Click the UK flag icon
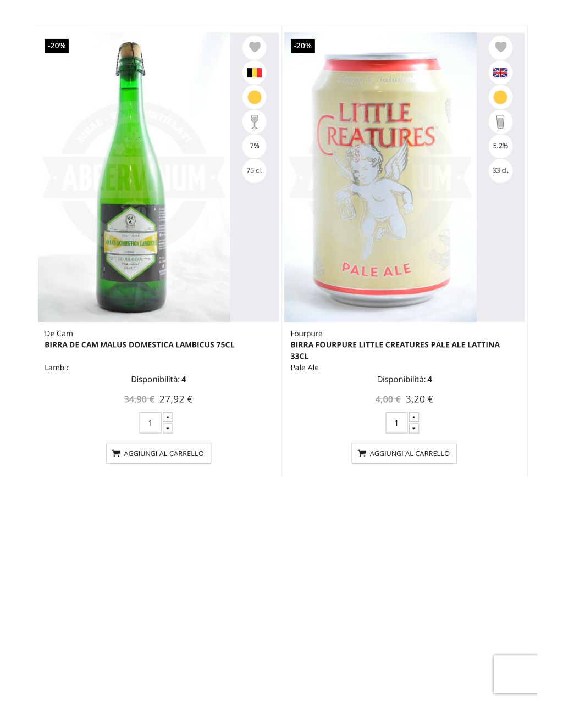563x728 pixels. 500,73
